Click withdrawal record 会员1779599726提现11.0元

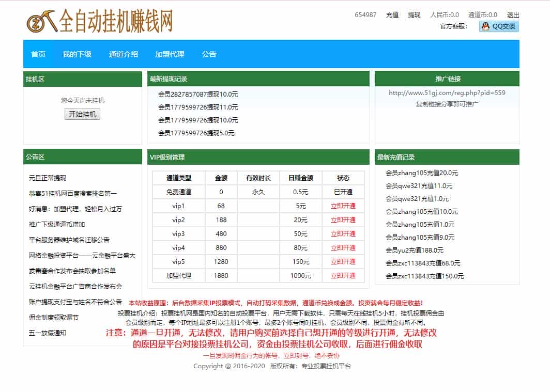pos(198,107)
